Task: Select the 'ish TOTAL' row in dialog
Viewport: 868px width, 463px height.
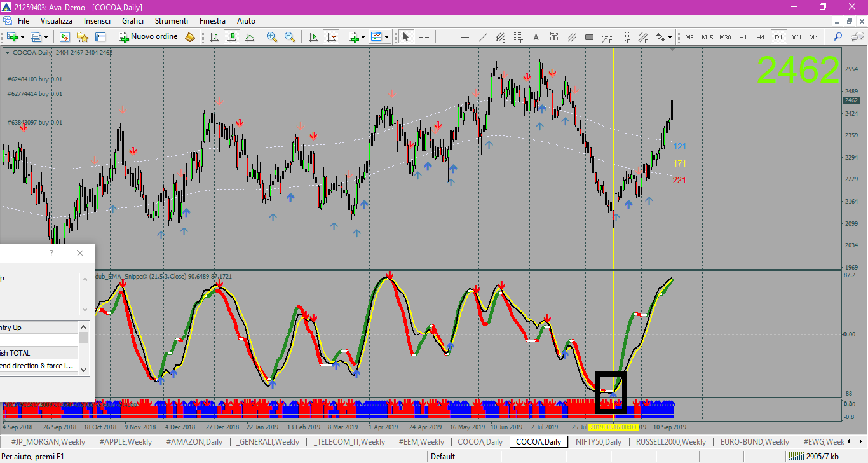Action: (39, 353)
